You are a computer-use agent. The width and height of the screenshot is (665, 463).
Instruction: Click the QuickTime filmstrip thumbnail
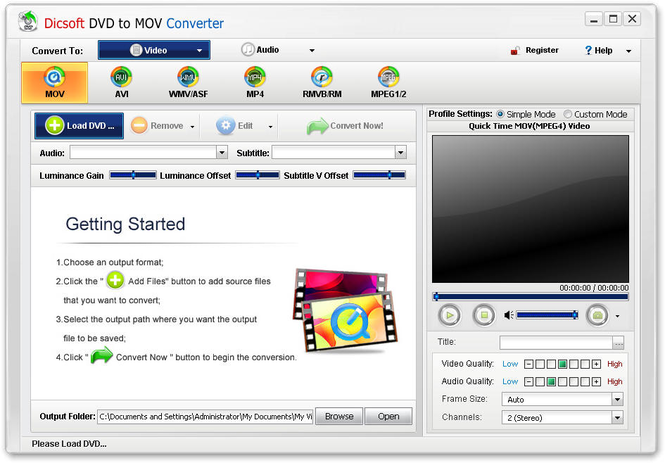345,310
